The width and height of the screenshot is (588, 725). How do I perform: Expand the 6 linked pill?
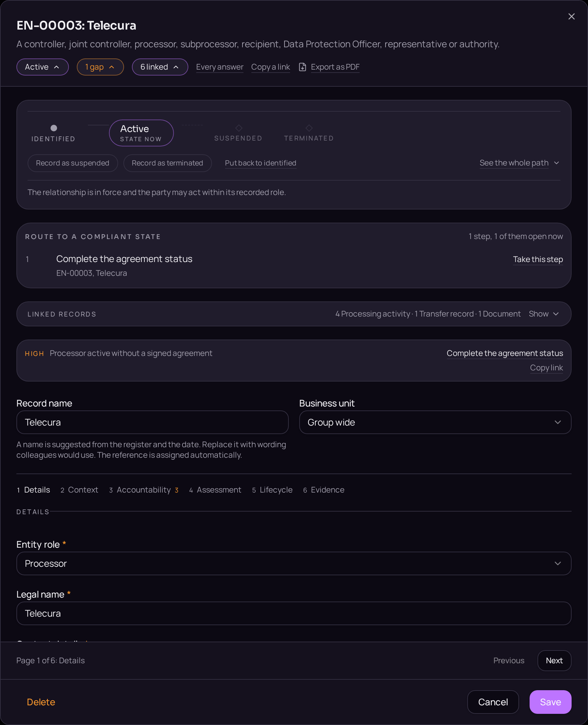tap(160, 67)
